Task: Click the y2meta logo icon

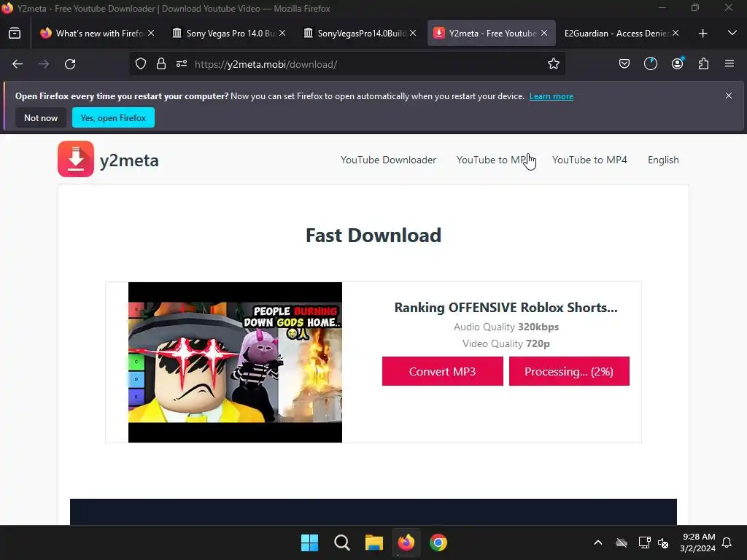Action: (76, 159)
